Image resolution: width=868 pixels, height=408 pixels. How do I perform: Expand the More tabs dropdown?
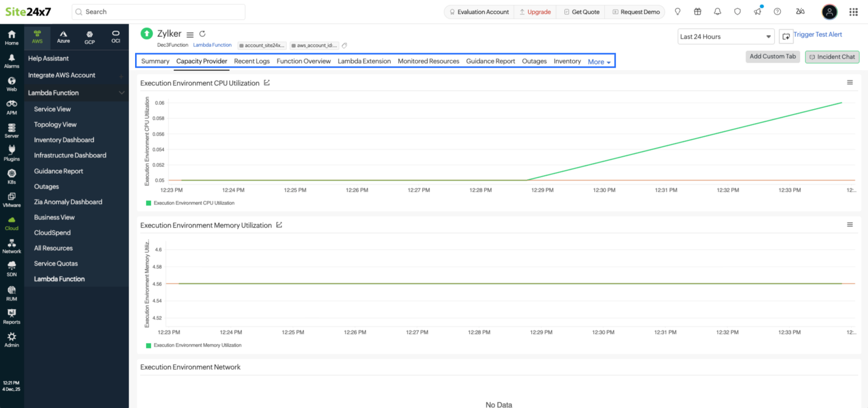click(x=599, y=62)
